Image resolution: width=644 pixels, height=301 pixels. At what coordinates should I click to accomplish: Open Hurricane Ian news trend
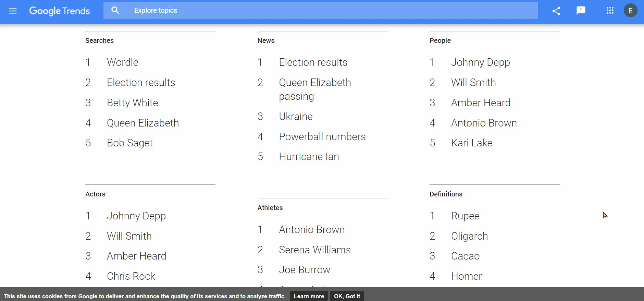tap(309, 157)
